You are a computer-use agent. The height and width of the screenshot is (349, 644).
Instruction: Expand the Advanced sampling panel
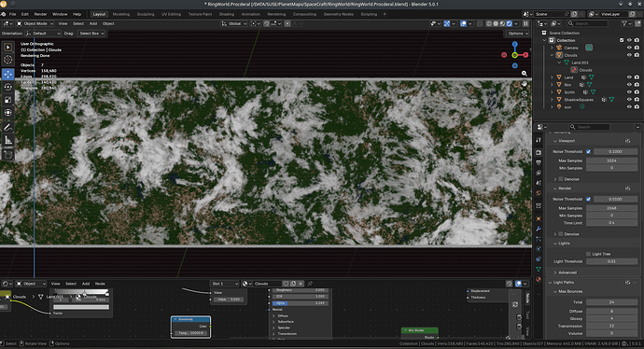[x=555, y=272]
